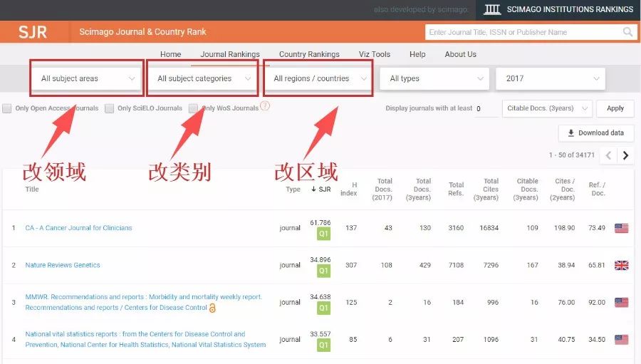
Task: Click results count 1 - 50 of 34171
Action: tap(571, 155)
